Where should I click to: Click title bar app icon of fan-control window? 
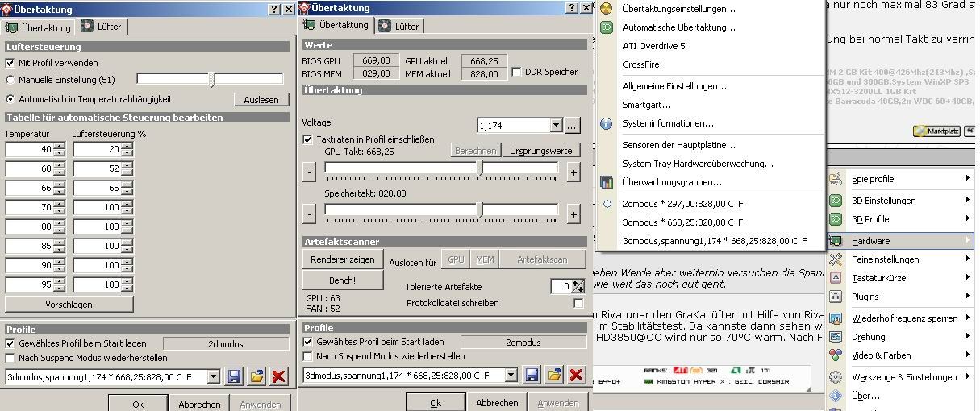coord(7,10)
